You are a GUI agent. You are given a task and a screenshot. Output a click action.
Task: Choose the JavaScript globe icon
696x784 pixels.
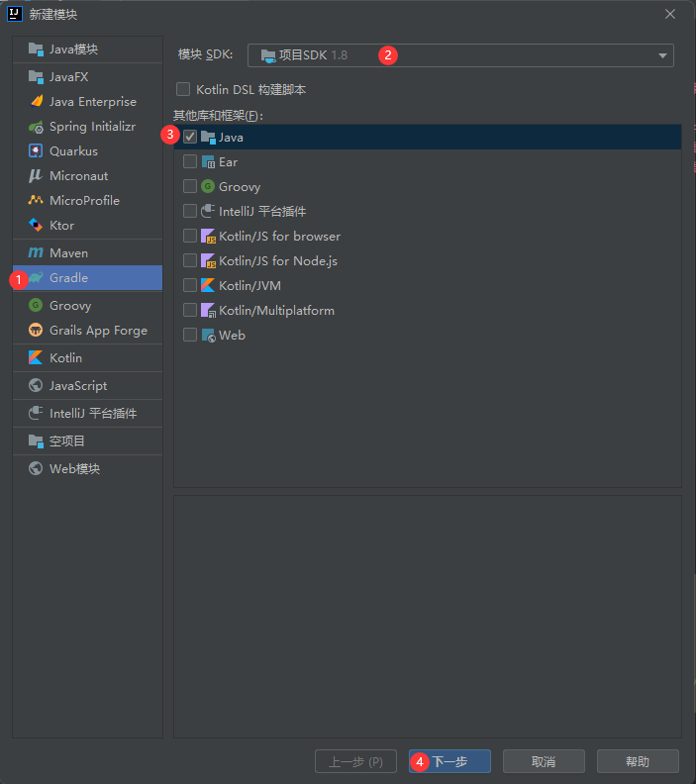click(x=36, y=385)
